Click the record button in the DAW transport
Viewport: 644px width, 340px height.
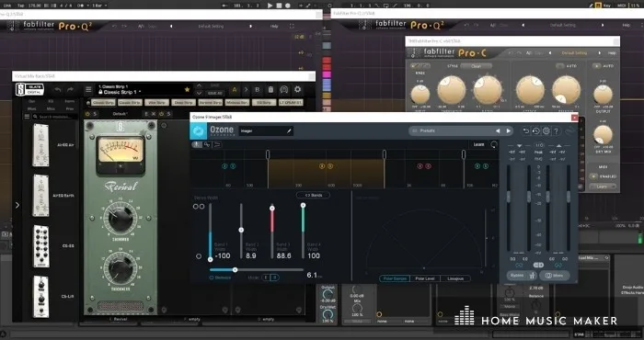(288, 6)
